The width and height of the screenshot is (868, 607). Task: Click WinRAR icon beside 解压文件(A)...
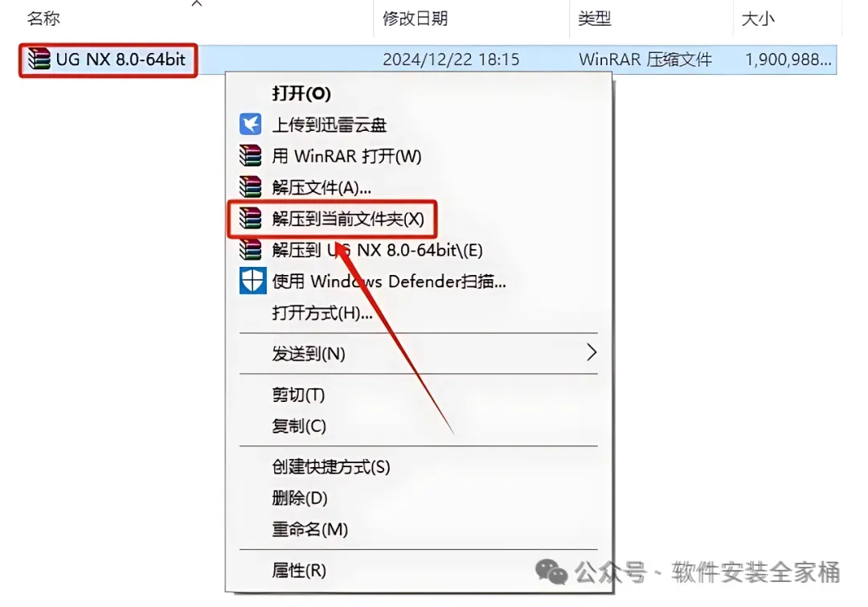pyautogui.click(x=250, y=187)
